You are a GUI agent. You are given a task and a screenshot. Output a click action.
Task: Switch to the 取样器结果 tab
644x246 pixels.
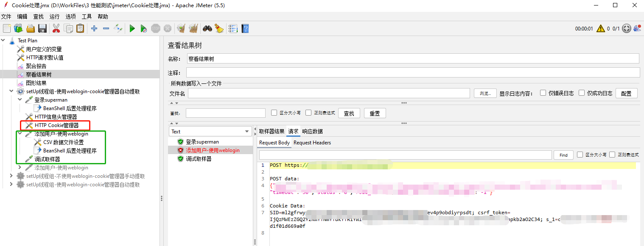coord(272,131)
